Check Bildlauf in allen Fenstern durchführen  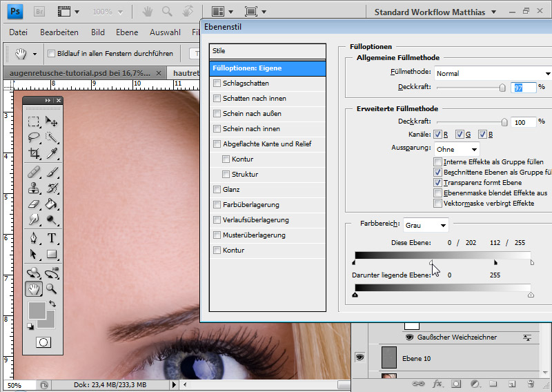51,54
